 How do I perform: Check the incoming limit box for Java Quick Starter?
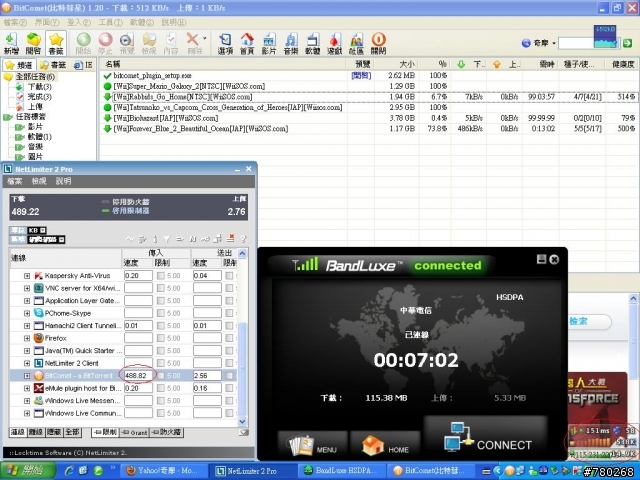[x=161, y=351]
